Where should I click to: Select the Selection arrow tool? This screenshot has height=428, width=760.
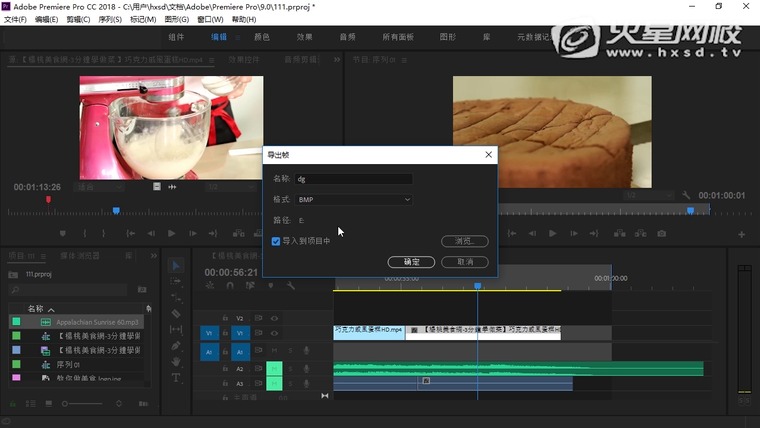pyautogui.click(x=176, y=266)
